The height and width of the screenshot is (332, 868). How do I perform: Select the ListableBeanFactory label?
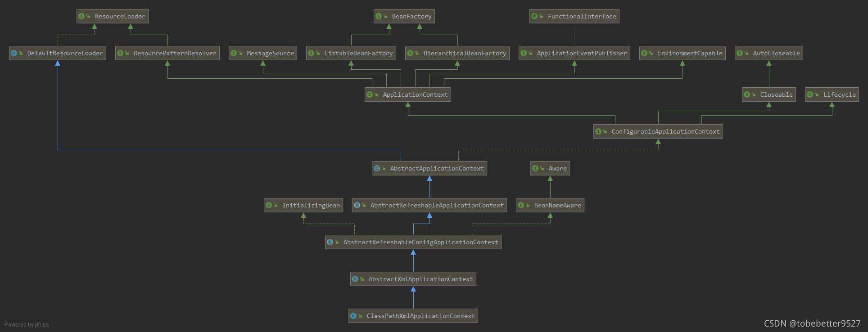[x=358, y=53]
